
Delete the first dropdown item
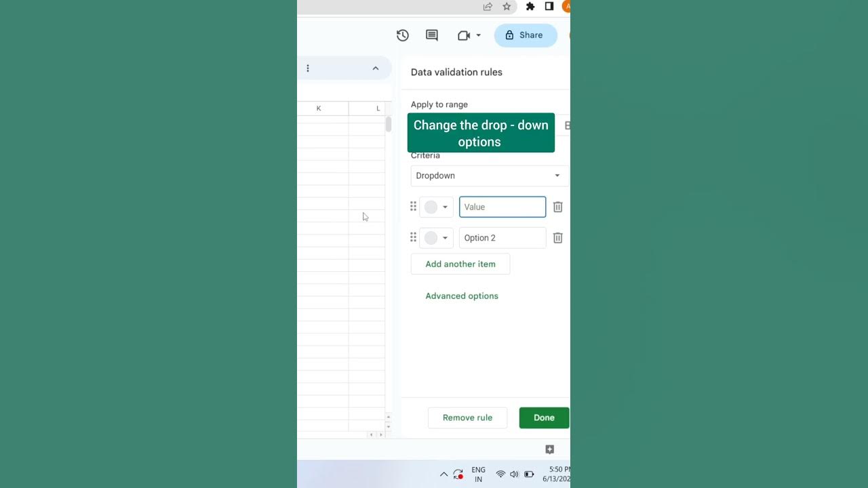tap(557, 207)
